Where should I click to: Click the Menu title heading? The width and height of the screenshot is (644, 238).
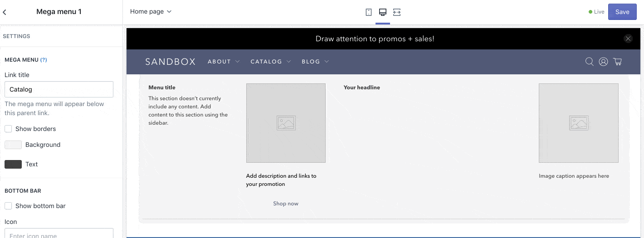(162, 87)
